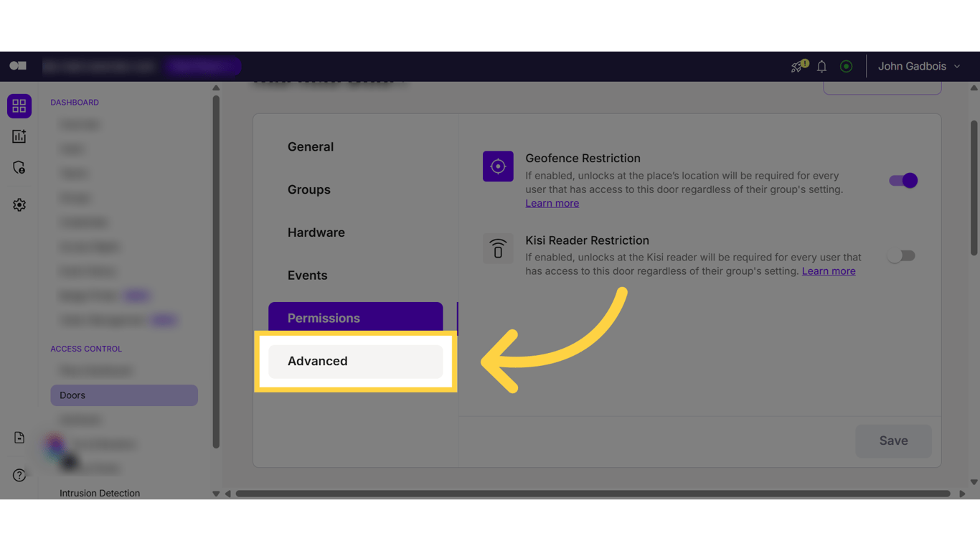Click Learn more under Geofence Restriction
The width and height of the screenshot is (980, 551).
(x=552, y=203)
